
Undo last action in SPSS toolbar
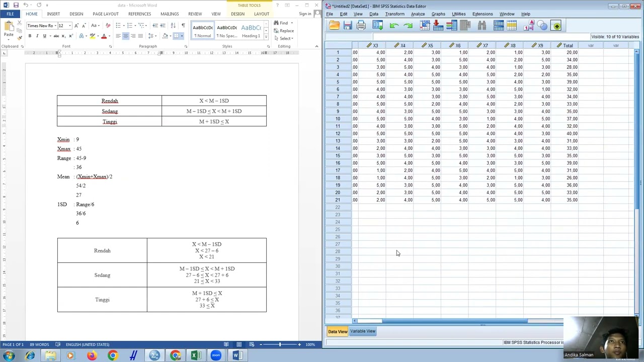coord(394,26)
